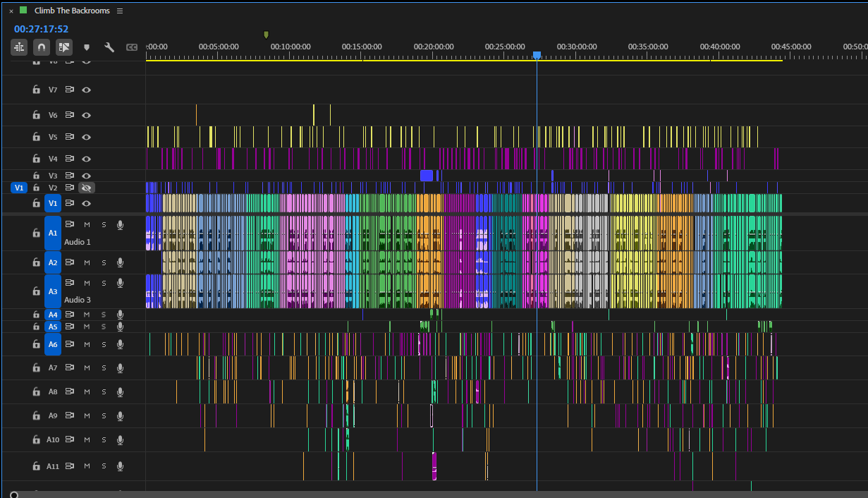The height and width of the screenshot is (498, 868).
Task: Show the hidden V2 track output
Action: 87,188
